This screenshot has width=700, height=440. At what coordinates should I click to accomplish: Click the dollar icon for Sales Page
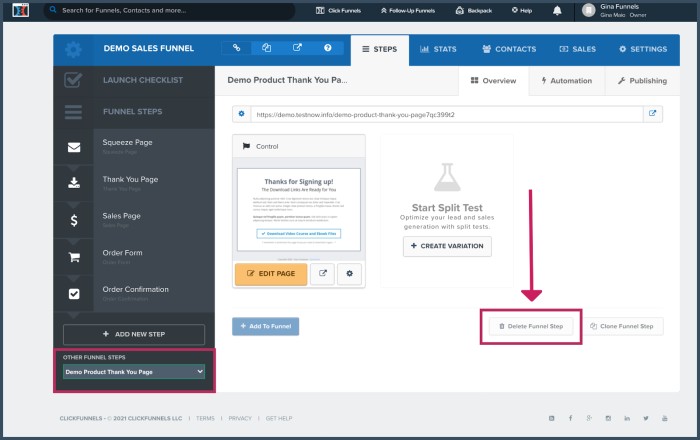point(74,220)
